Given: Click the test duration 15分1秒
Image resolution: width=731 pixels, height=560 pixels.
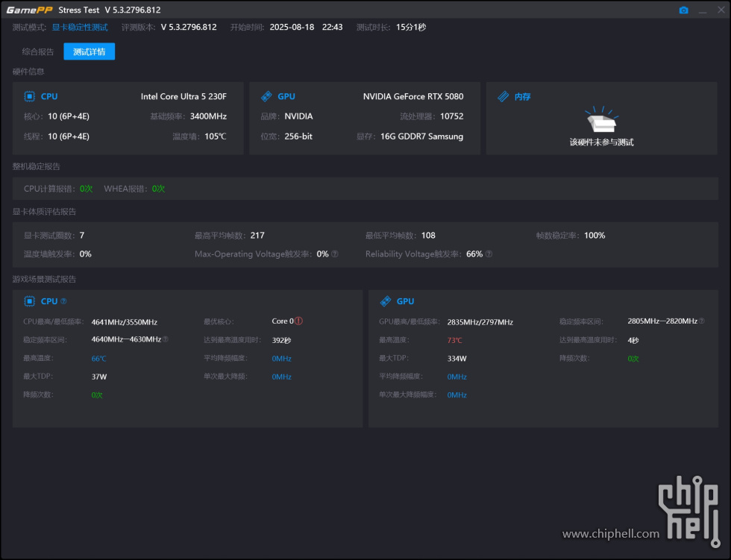Looking at the screenshot, I should (x=411, y=28).
